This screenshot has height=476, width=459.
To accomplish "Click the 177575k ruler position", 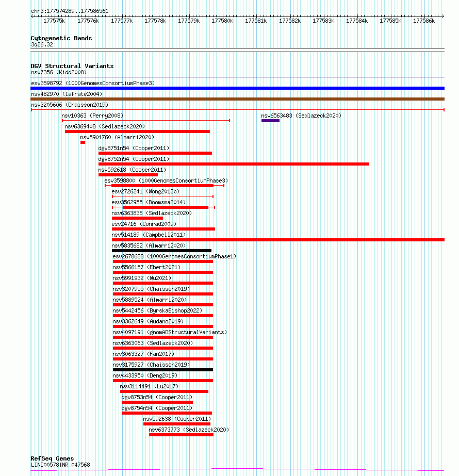I will point(54,21).
